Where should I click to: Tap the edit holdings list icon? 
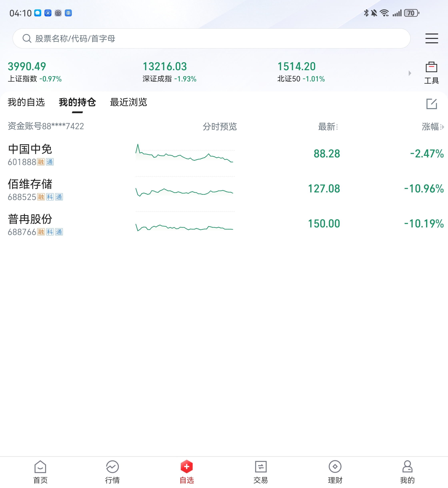pos(432,104)
